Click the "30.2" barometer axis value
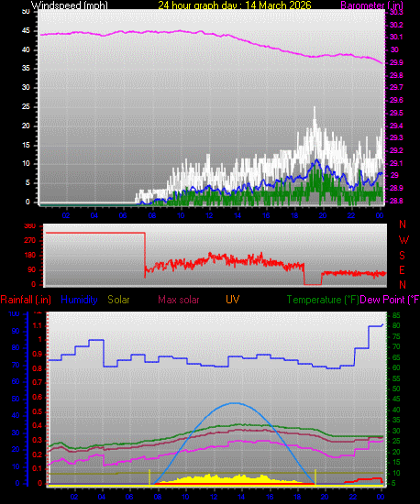Screen dimensions: 420x504 point(396,25)
